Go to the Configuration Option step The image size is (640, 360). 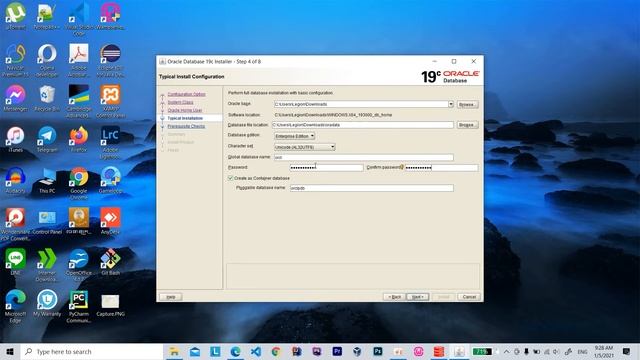pyautogui.click(x=187, y=94)
